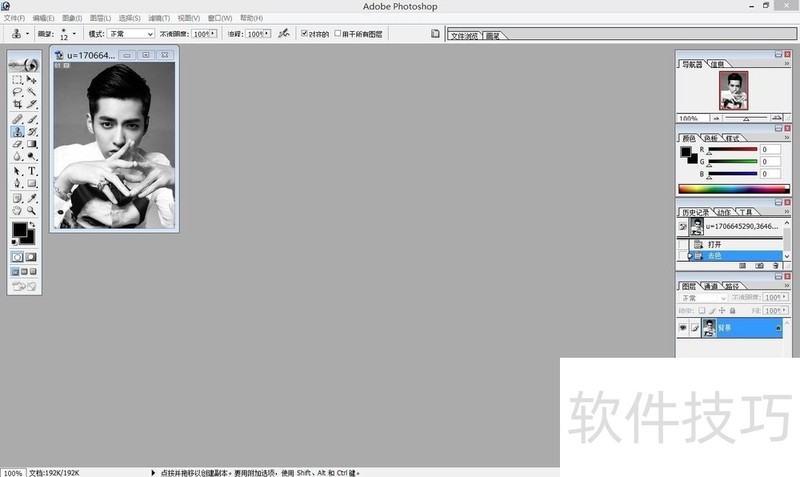Open the Edit (编辑) menu
Viewport: 800px width, 477px height.
pos(43,18)
